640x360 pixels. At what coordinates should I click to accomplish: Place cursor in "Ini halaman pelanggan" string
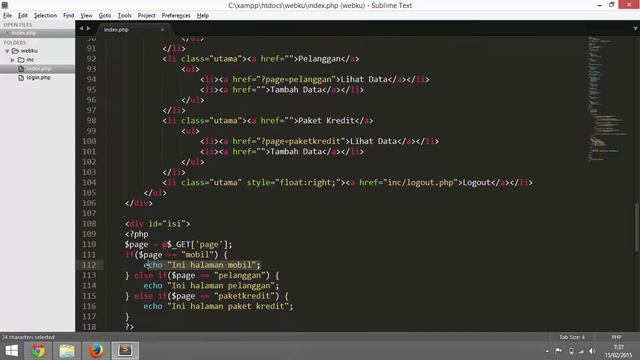(x=221, y=286)
